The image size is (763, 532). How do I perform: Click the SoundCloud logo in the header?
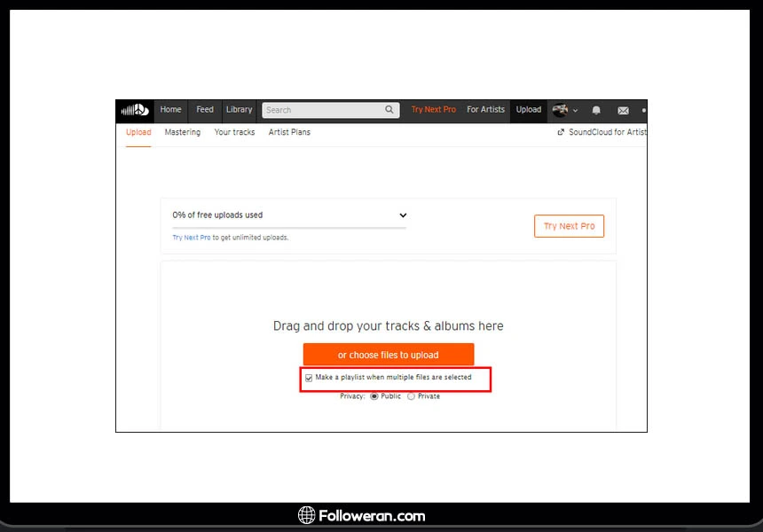(x=135, y=110)
